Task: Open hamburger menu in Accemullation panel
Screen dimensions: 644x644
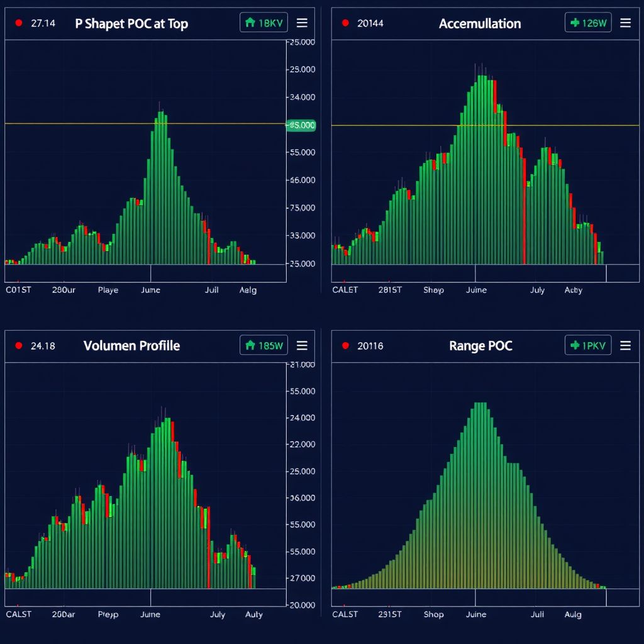Action: (625, 23)
